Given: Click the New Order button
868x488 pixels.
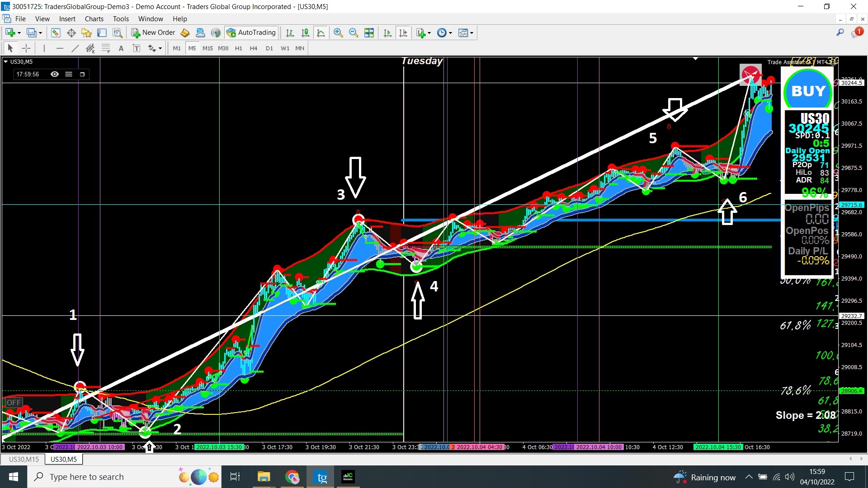Looking at the screenshot, I should click(x=153, y=33).
